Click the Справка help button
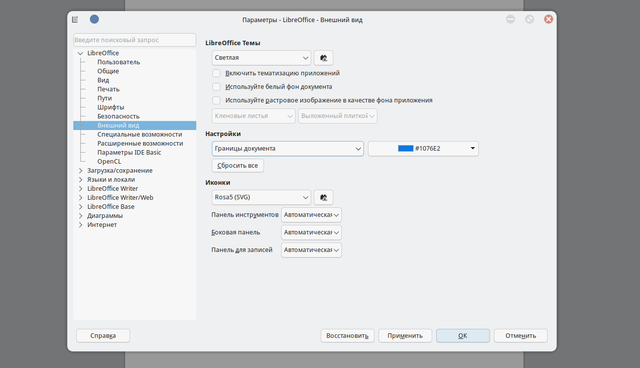The width and height of the screenshot is (640, 368). pos(103,336)
